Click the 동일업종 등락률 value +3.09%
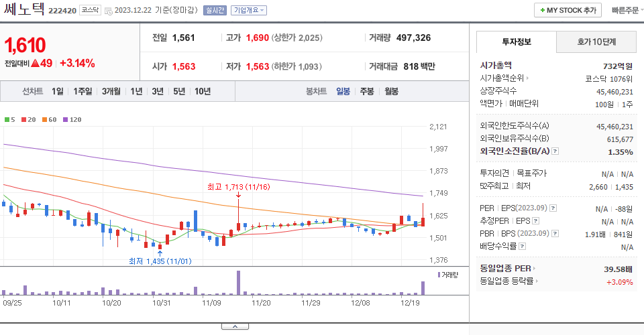644x335 pixels. pyautogui.click(x=620, y=282)
